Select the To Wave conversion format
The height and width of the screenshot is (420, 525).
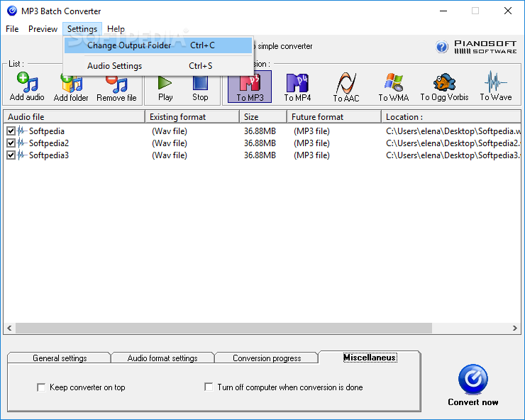tap(496, 87)
